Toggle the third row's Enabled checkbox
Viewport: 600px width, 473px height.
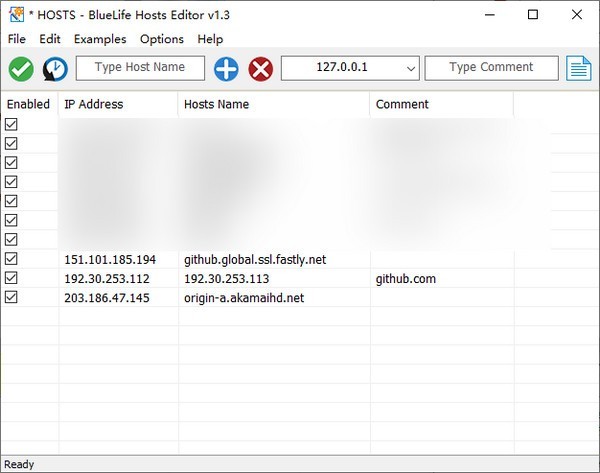point(11,163)
